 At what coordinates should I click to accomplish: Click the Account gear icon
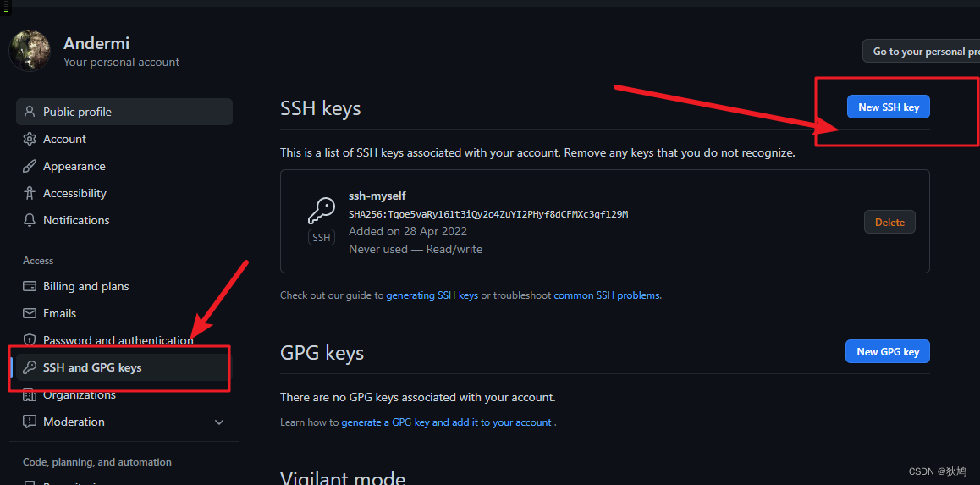[30, 139]
